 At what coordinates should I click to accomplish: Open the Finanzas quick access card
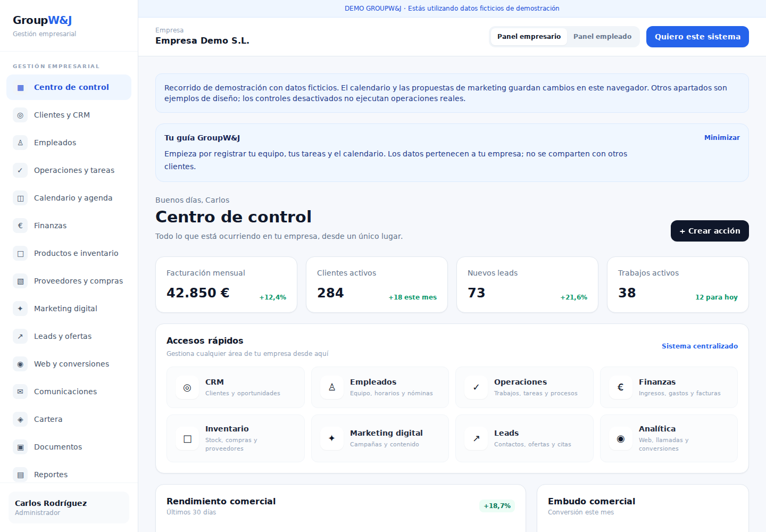point(669,387)
